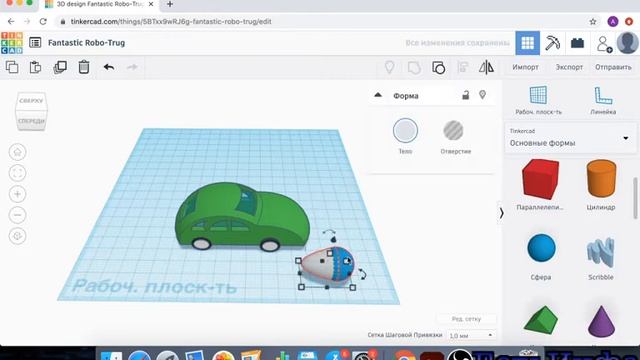The width and height of the screenshot is (640, 360).
Task: Delete the selected shape
Action: tap(84, 67)
